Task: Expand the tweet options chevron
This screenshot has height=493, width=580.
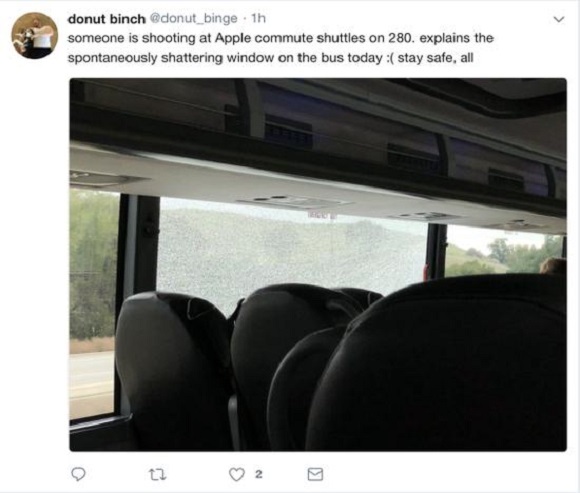Action: [559, 18]
